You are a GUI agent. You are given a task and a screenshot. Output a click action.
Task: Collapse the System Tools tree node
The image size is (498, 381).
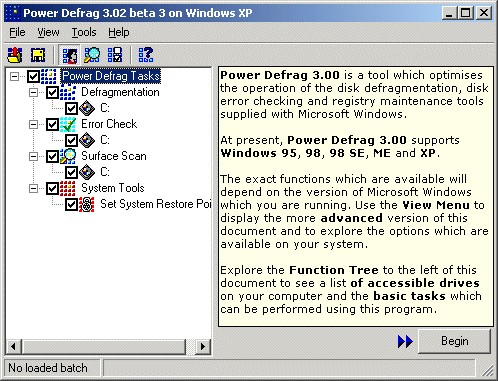tap(33, 188)
